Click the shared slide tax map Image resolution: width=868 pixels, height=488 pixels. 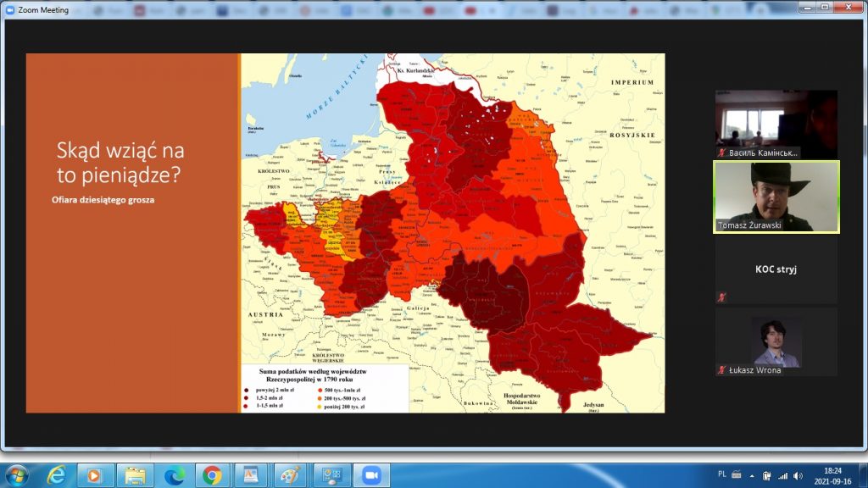(452, 233)
